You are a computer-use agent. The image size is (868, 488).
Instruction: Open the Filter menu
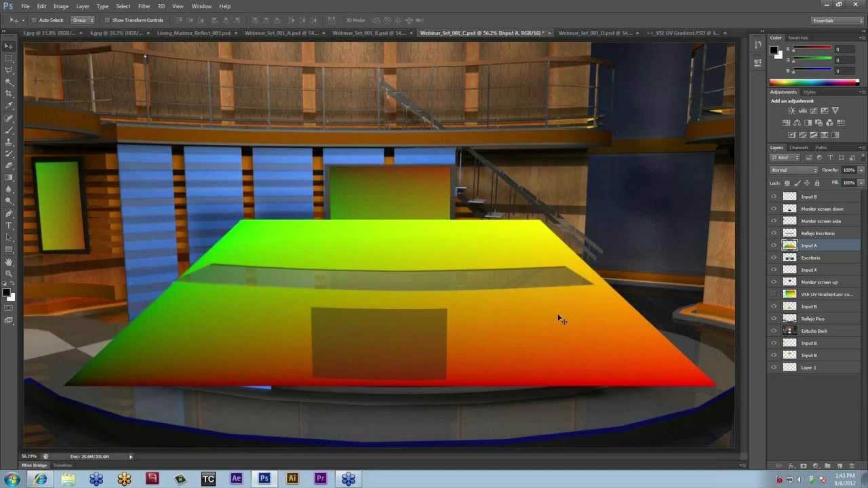(x=144, y=6)
